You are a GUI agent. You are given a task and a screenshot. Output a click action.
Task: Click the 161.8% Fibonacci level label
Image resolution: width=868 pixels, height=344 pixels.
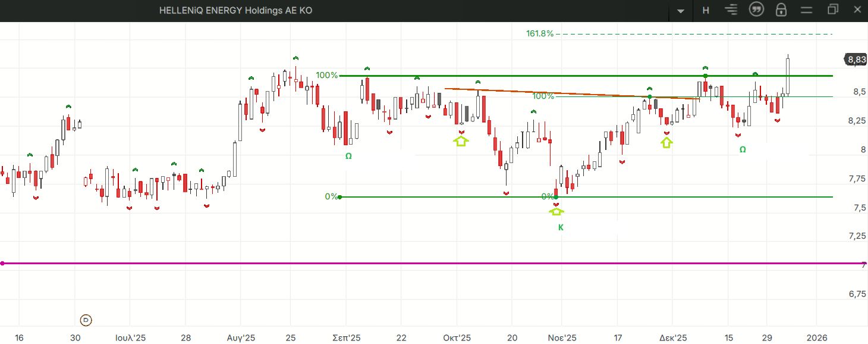[539, 34]
